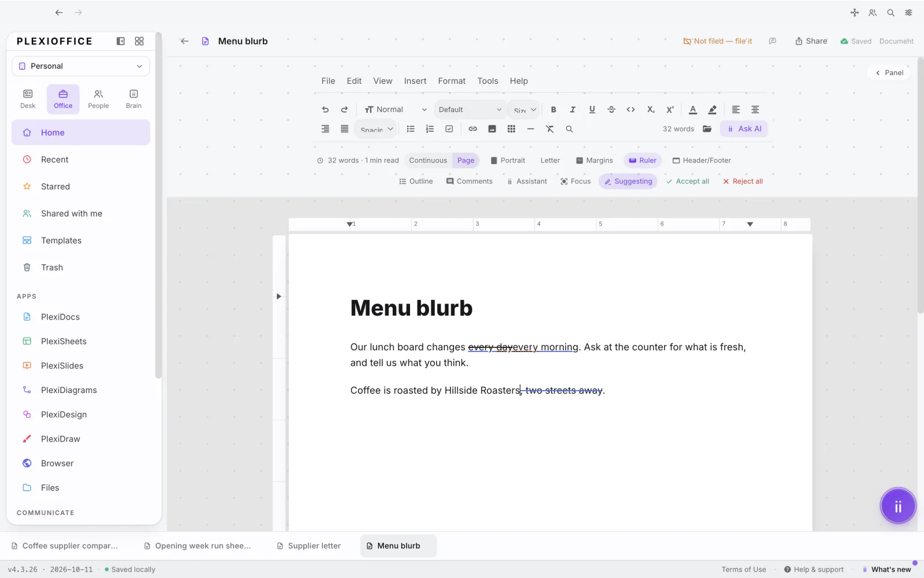Image resolution: width=924 pixels, height=578 pixels.
Task: Open the Spacing dropdown
Action: point(376,129)
